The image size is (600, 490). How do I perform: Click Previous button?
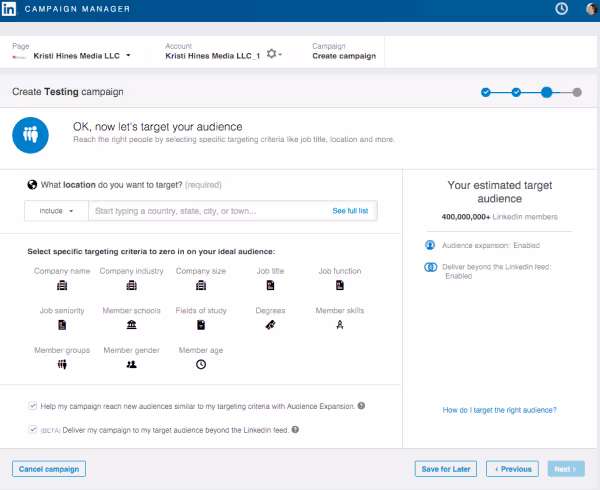click(512, 469)
